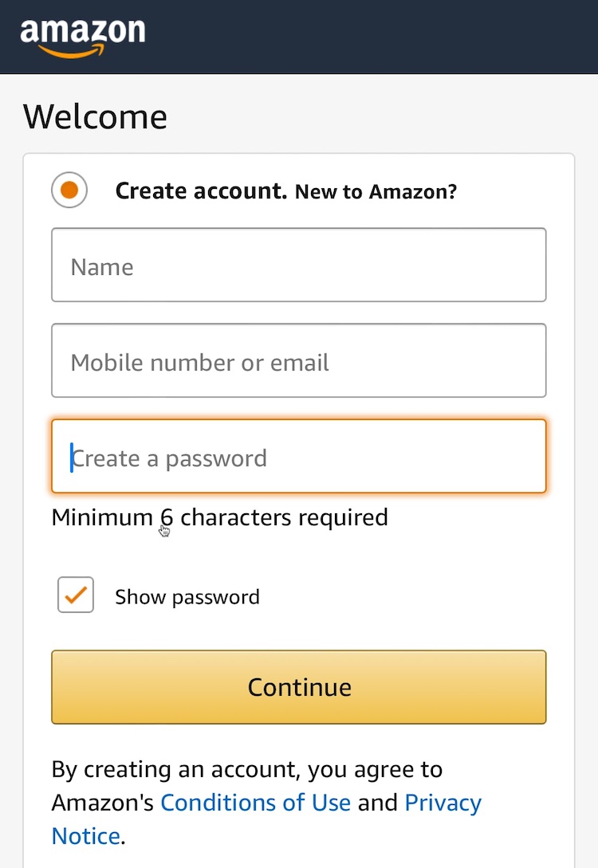598x868 pixels.
Task: Click the "Minimum 6 characters required" hint
Action: coord(219,517)
